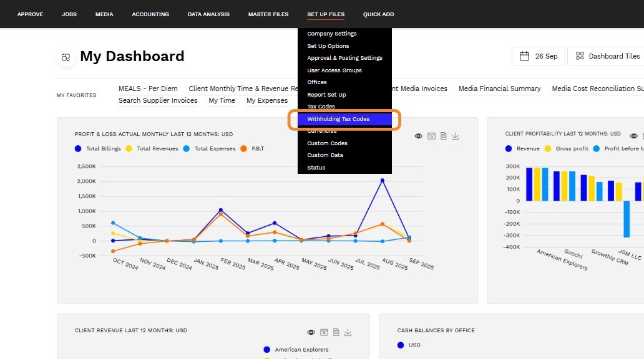Viewport: 644px width, 359px height.
Task: Toggle the American Explorers legend entry
Action: (x=296, y=350)
